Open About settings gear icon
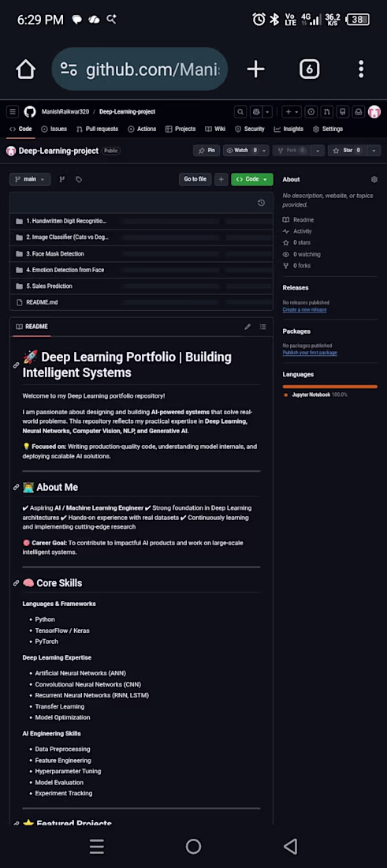The image size is (387, 868). [374, 179]
